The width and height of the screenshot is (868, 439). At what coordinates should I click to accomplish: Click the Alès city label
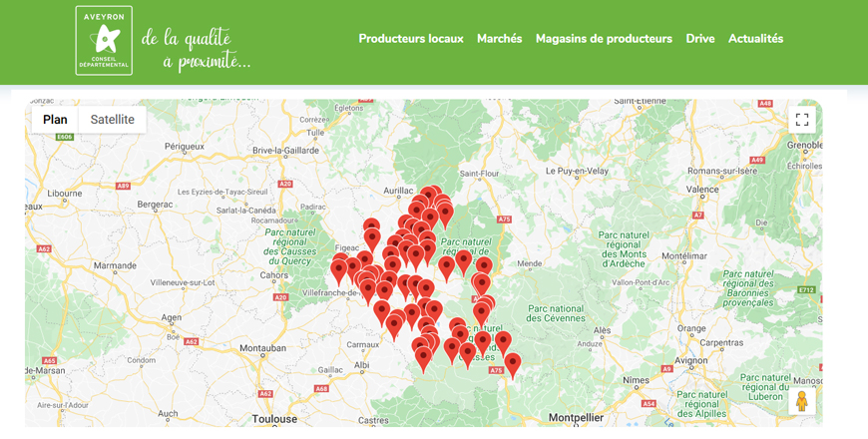coord(602,330)
